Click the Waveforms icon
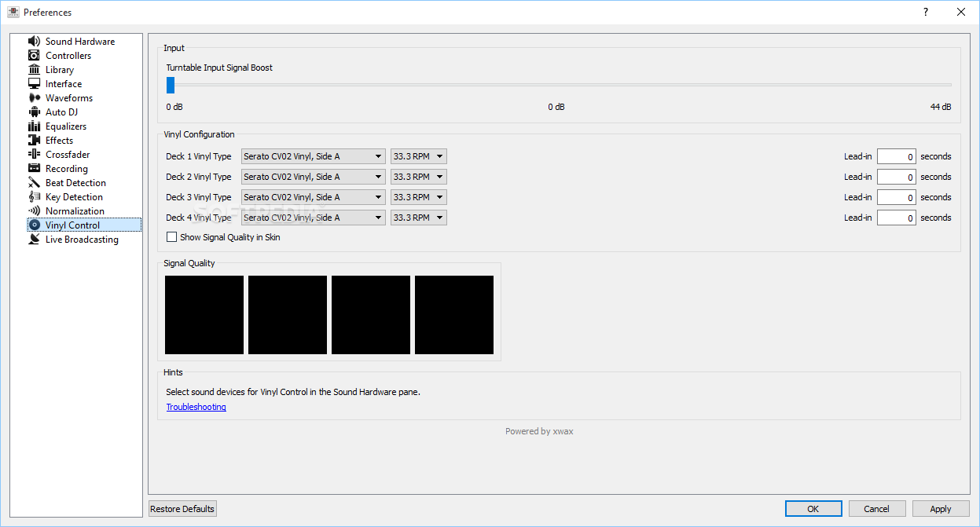The height and width of the screenshot is (527, 980). [x=34, y=98]
